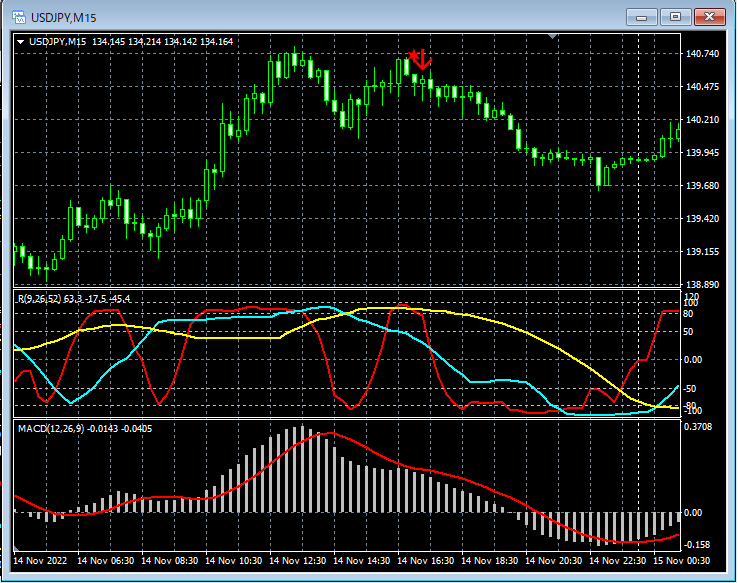Click time label 14 Nov 08:30

[169, 561]
